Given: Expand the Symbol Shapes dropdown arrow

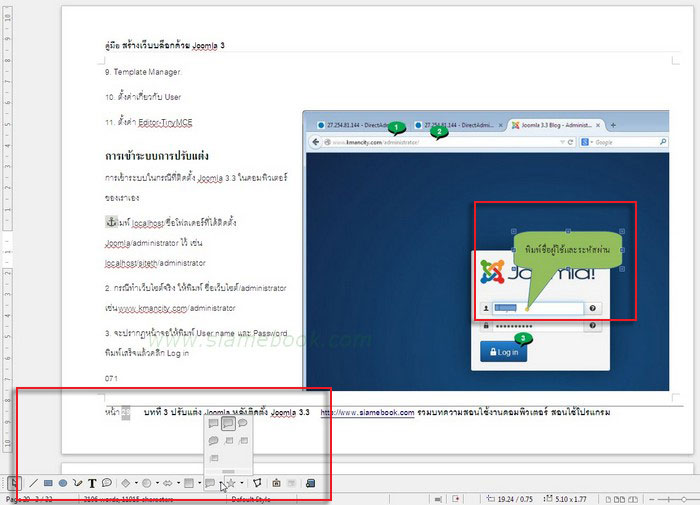Looking at the screenshot, I should (157, 483).
